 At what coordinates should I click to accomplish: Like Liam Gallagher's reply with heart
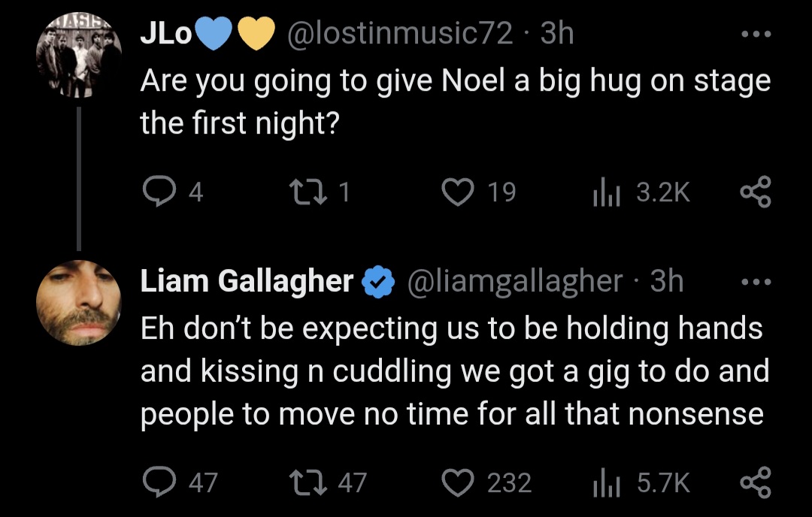(458, 482)
